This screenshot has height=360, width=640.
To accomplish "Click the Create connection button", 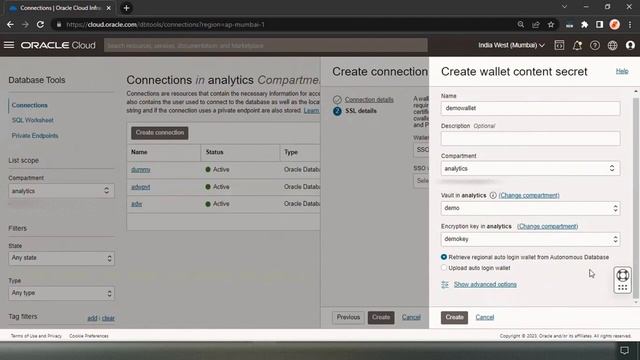I will point(160,133).
